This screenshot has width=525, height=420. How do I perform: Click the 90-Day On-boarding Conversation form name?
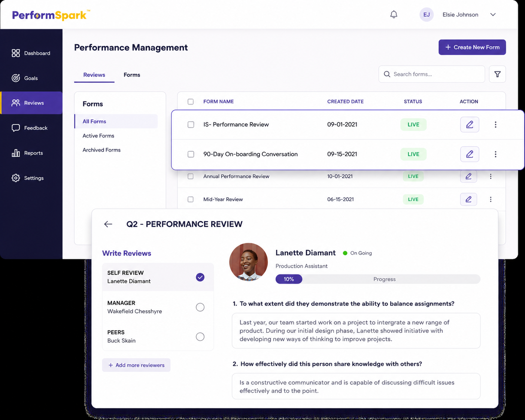click(x=251, y=154)
